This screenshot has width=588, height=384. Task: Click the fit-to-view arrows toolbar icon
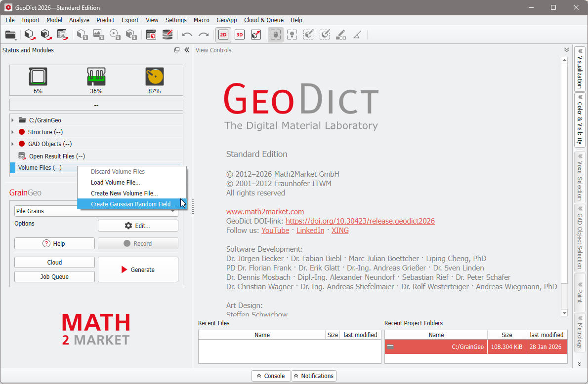256,35
